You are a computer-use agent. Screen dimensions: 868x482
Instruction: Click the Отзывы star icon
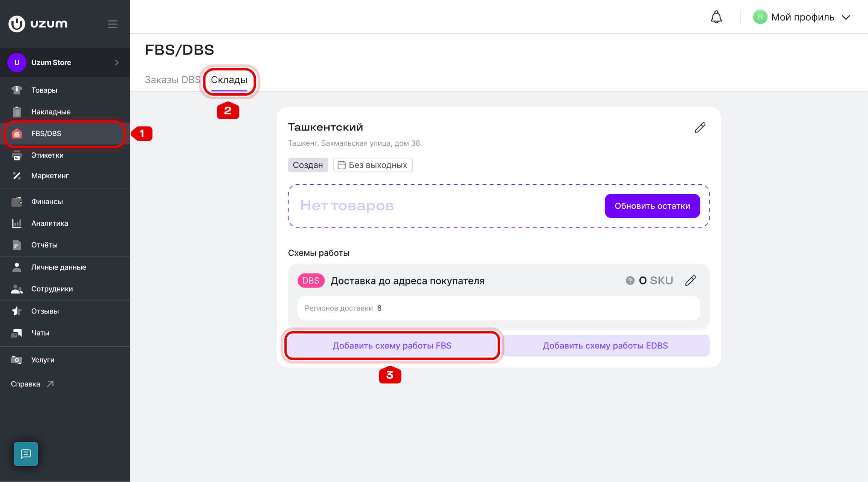click(x=17, y=311)
